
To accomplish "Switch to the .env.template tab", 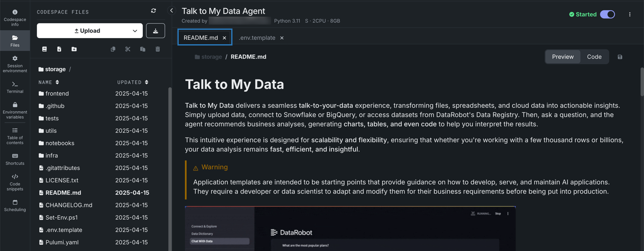I will click(257, 38).
